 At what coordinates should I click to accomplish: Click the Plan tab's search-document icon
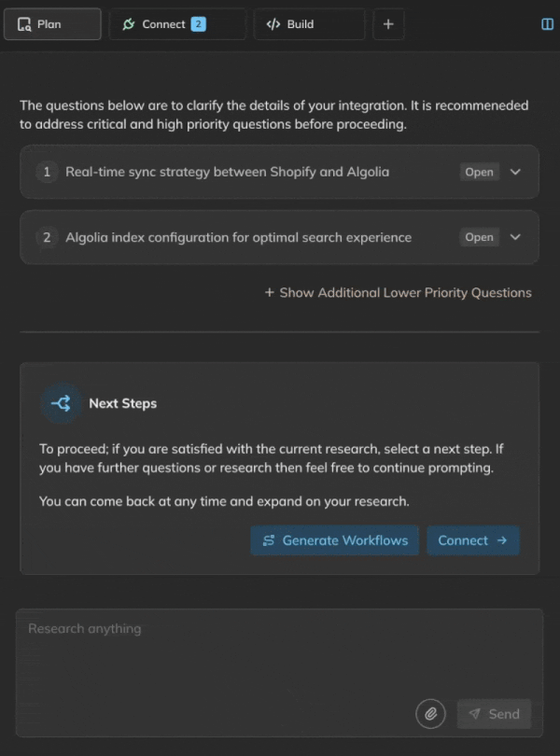[x=24, y=24]
